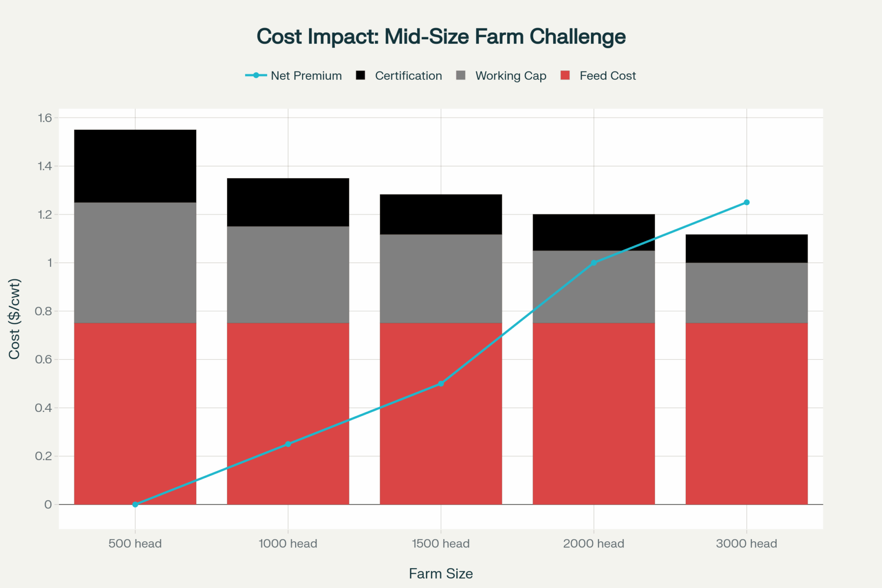Click the gray Working Cap legend swatch
The height and width of the screenshot is (588, 882).
461,75
